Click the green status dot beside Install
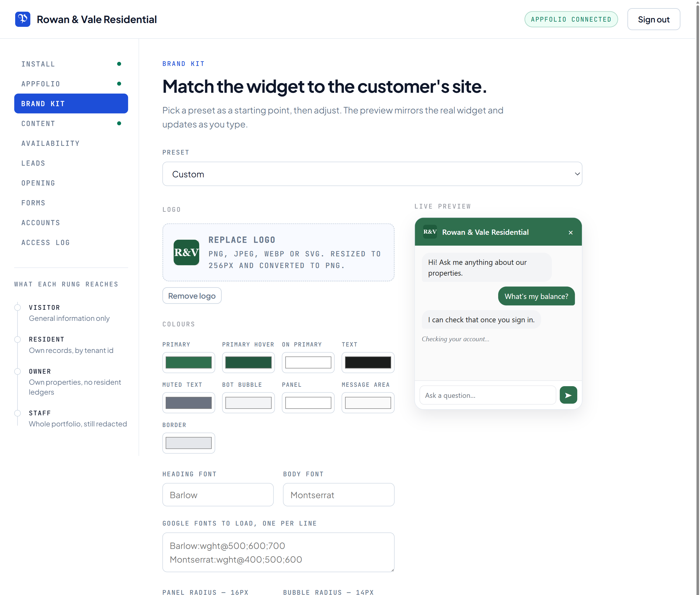Image resolution: width=700 pixels, height=595 pixels. point(119,64)
